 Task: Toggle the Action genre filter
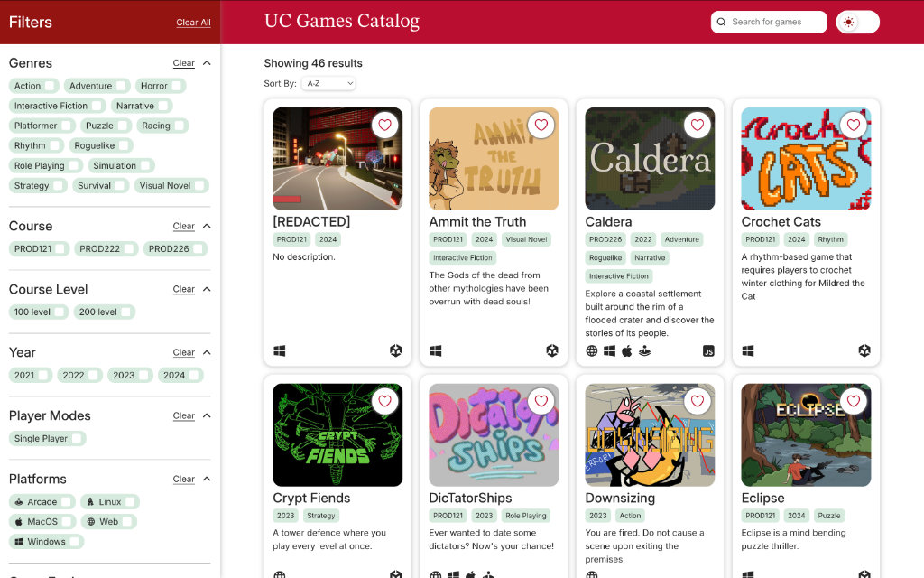33,86
